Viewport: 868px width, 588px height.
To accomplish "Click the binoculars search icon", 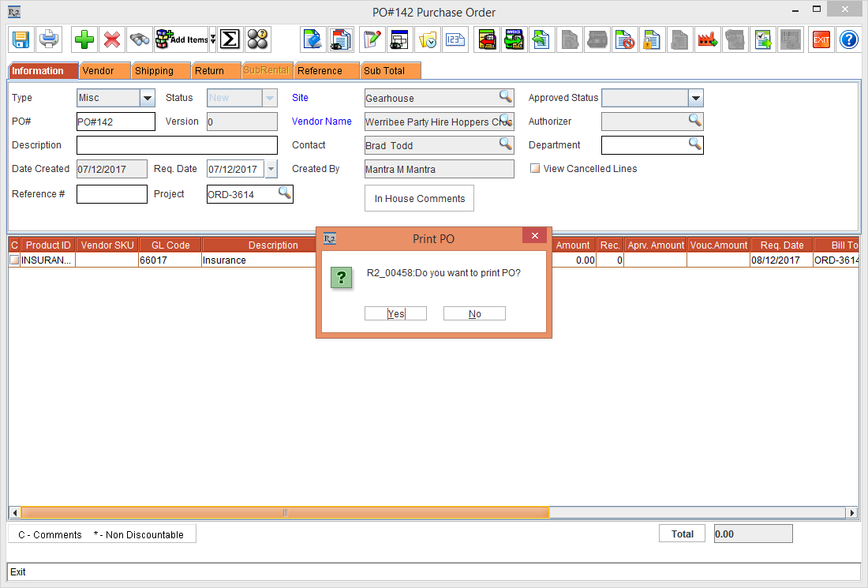I will pos(140,39).
